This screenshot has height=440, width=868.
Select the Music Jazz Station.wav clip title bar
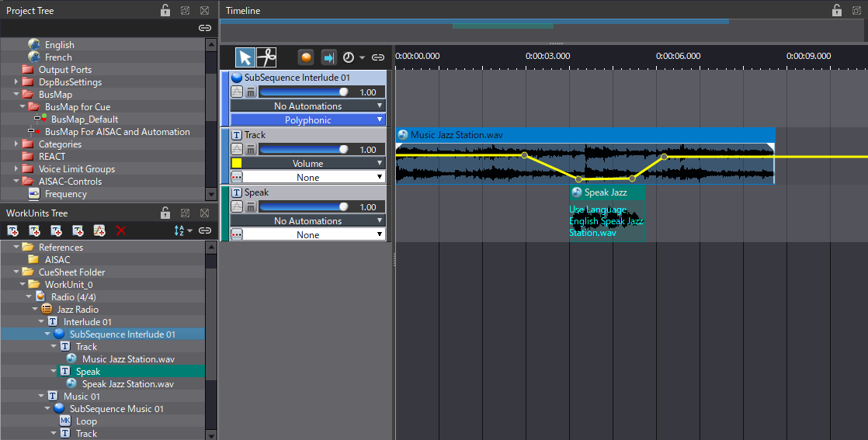(585, 134)
